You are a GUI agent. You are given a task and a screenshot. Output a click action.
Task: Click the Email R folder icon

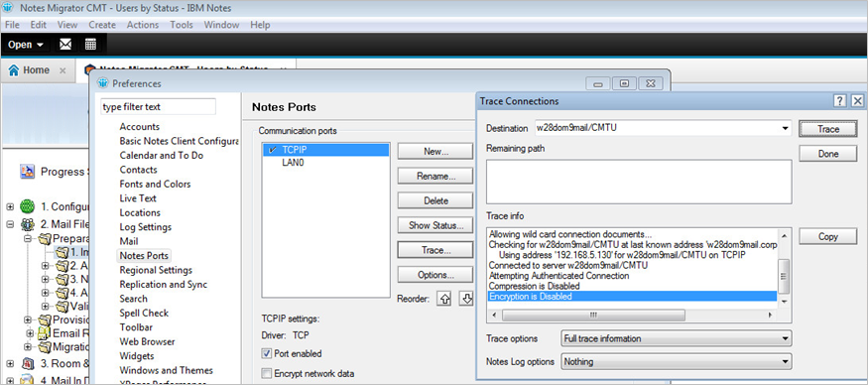pyautogui.click(x=45, y=333)
